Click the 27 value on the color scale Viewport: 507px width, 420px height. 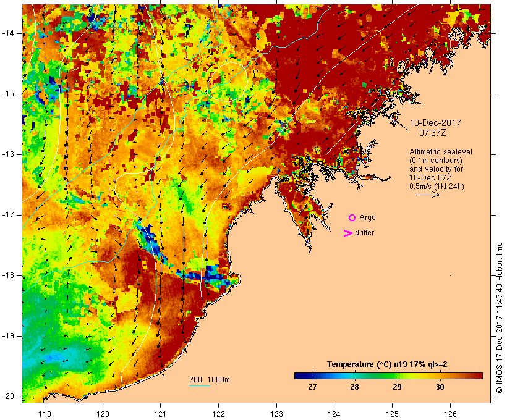click(312, 387)
